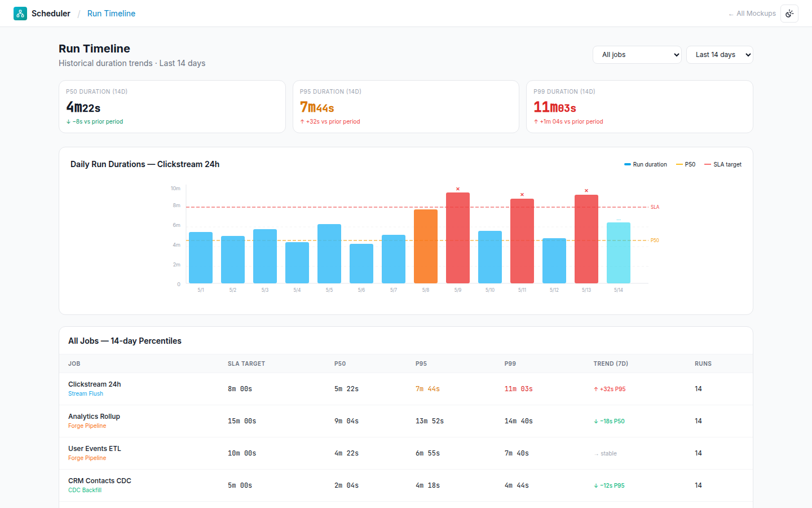The width and height of the screenshot is (812, 508).
Task: Click the stable trend for User Events ETL
Action: coord(605,453)
